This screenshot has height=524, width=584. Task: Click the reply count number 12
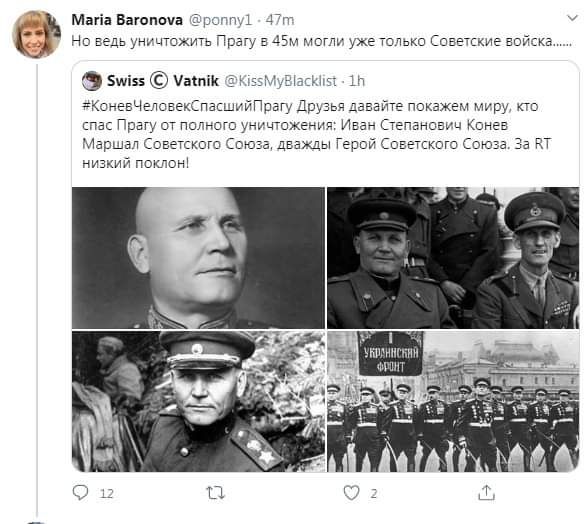(107, 494)
